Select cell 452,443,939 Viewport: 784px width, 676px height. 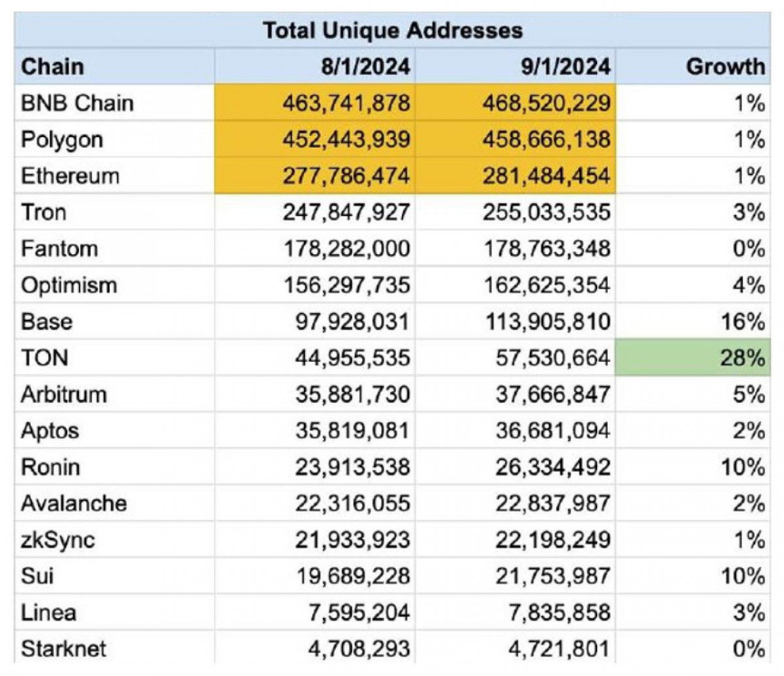click(315, 139)
